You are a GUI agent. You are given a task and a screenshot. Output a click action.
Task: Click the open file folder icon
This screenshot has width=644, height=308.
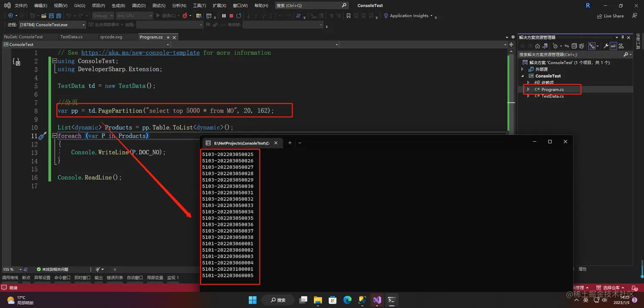(44, 16)
